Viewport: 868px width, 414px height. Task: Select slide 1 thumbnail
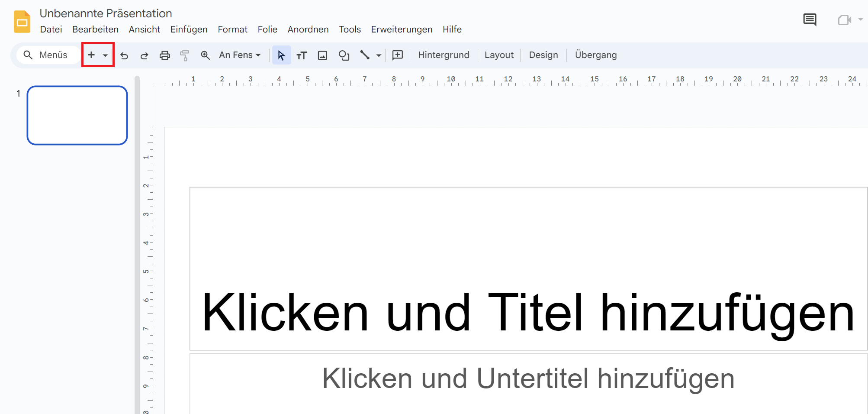point(77,115)
